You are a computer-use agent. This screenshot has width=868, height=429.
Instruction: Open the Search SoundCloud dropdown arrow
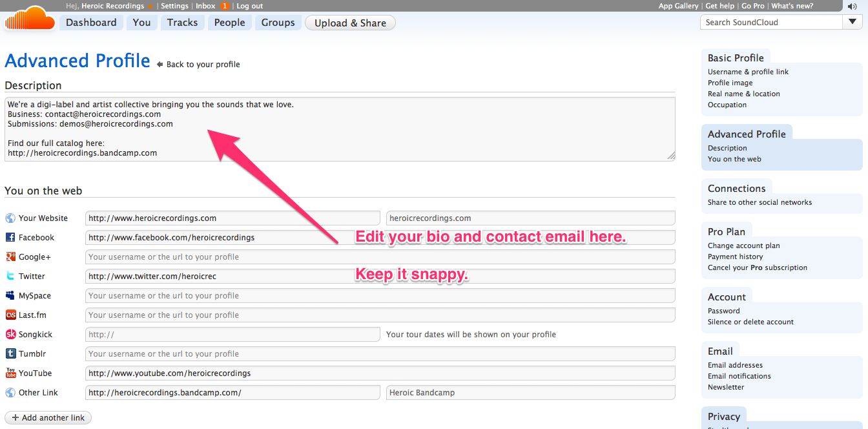[852, 22]
